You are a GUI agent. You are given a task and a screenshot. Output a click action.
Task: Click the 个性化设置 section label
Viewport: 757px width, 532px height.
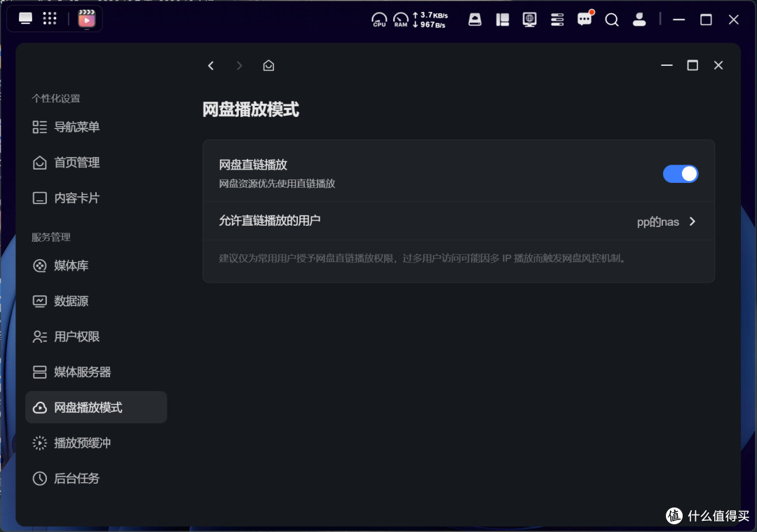(56, 99)
